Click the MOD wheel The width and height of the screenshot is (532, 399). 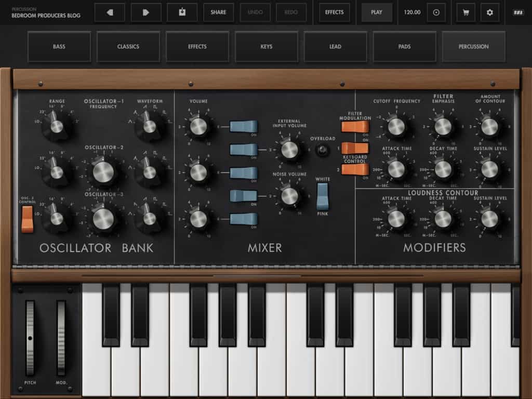(x=61, y=338)
